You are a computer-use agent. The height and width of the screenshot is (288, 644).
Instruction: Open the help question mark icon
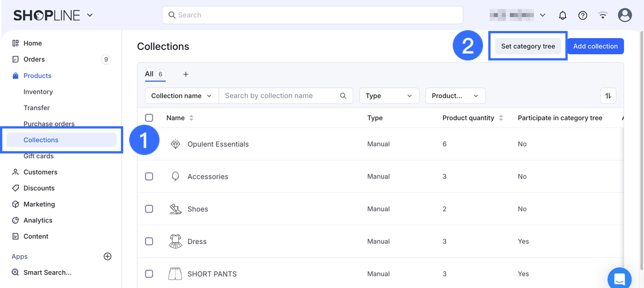click(582, 15)
